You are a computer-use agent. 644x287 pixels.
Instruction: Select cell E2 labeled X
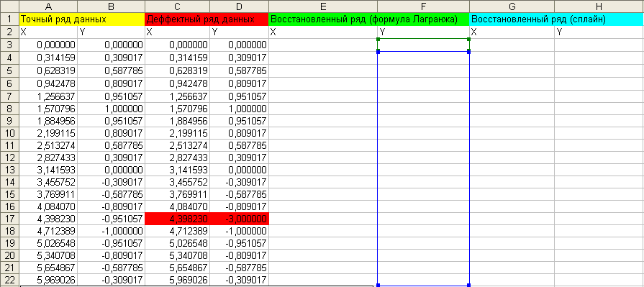[323, 32]
